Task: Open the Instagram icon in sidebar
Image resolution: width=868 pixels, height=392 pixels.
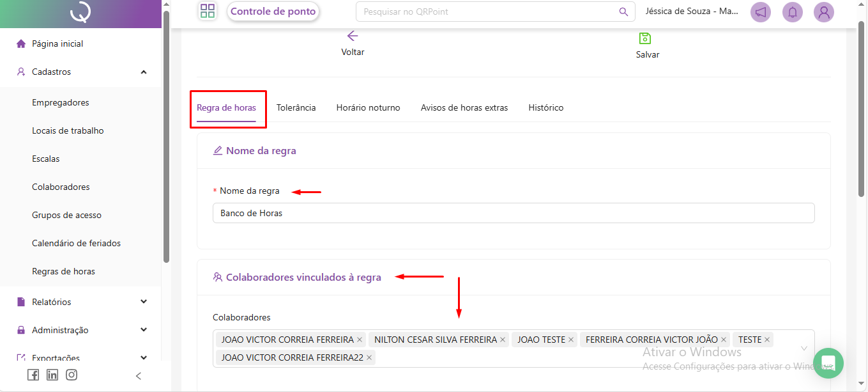Action: (72, 375)
